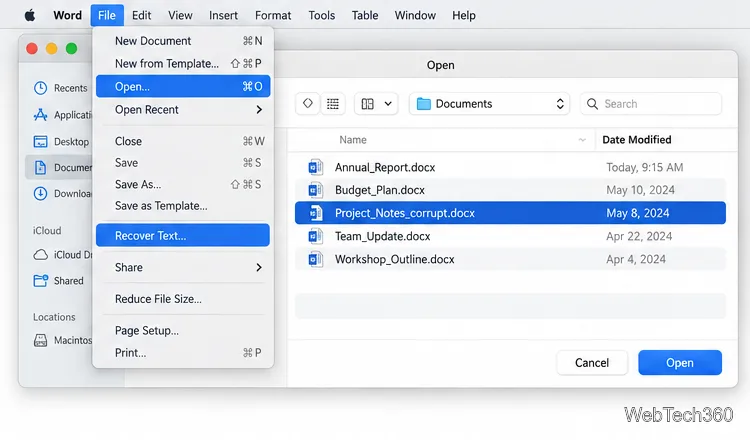The height and width of the screenshot is (440, 750).
Task: Select Team_Update.docx file name
Action: (383, 236)
